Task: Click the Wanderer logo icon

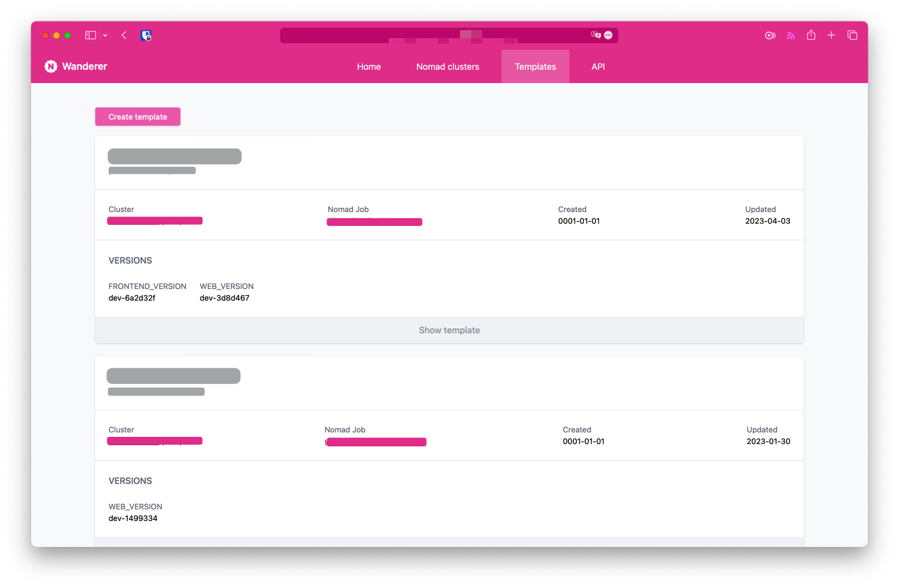Action: [51, 66]
